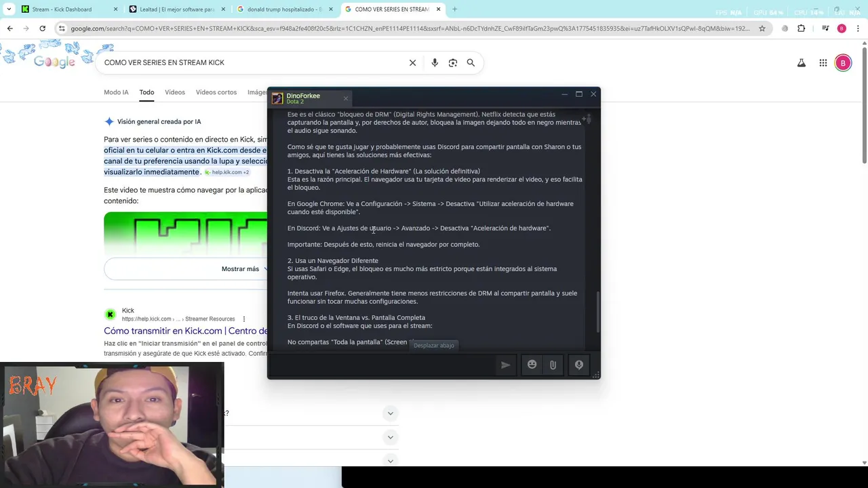
Task: Click the Chrome address bar URL
Action: coord(410,28)
